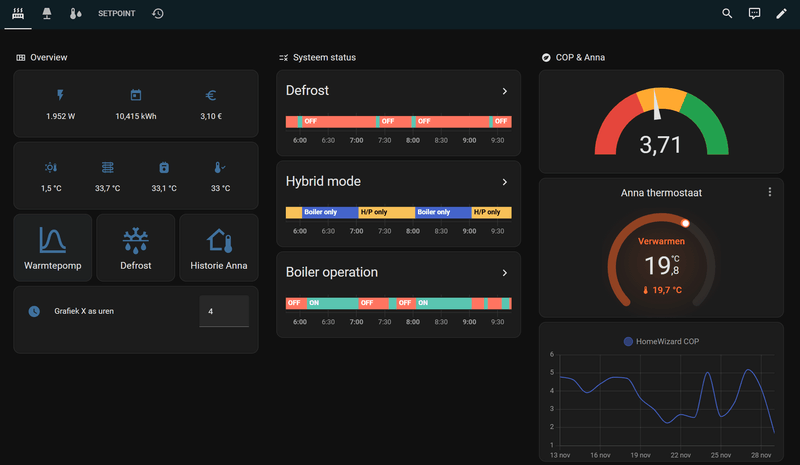
Task: Click the Defrost card title
Action: (307, 91)
